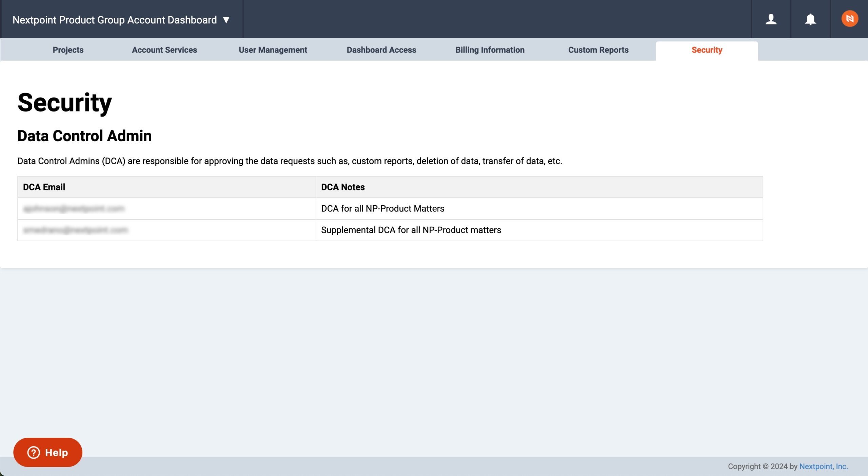The width and height of the screenshot is (868, 476).
Task: Click the orange Nextpoint logo icon
Action: coord(849,19)
